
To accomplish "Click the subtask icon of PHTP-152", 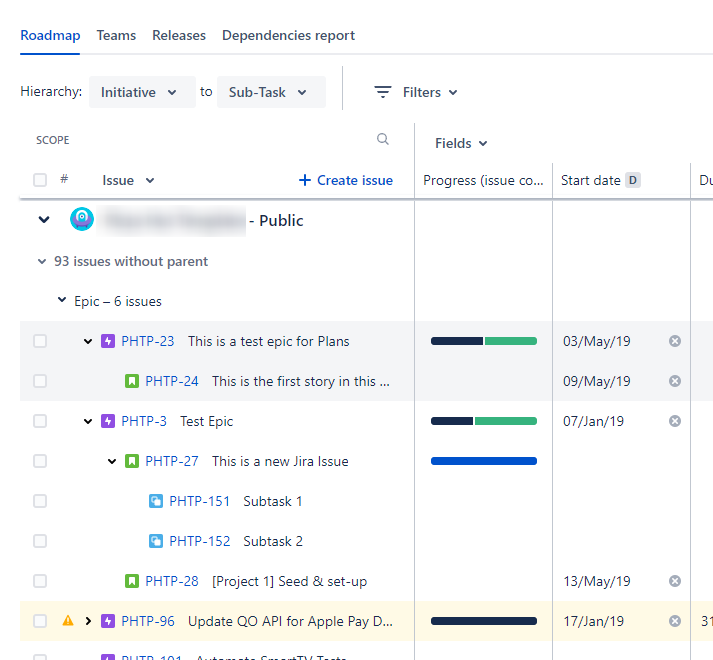I will 156,541.
